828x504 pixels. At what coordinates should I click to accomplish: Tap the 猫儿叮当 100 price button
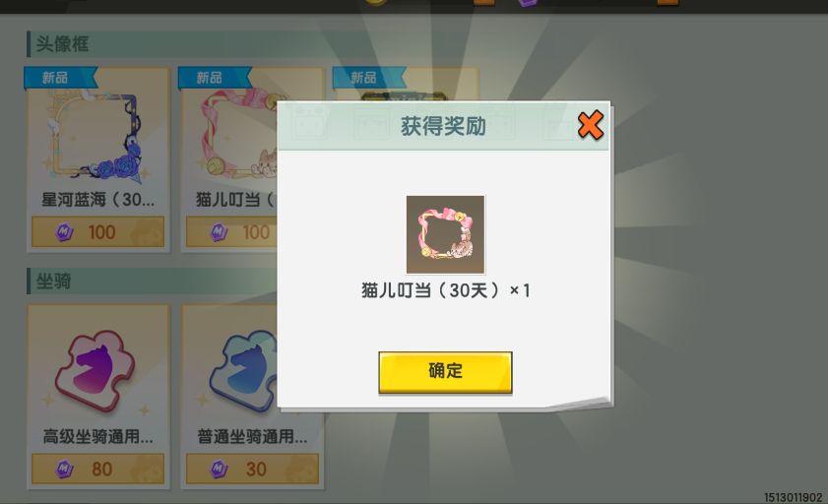pyautogui.click(x=231, y=231)
